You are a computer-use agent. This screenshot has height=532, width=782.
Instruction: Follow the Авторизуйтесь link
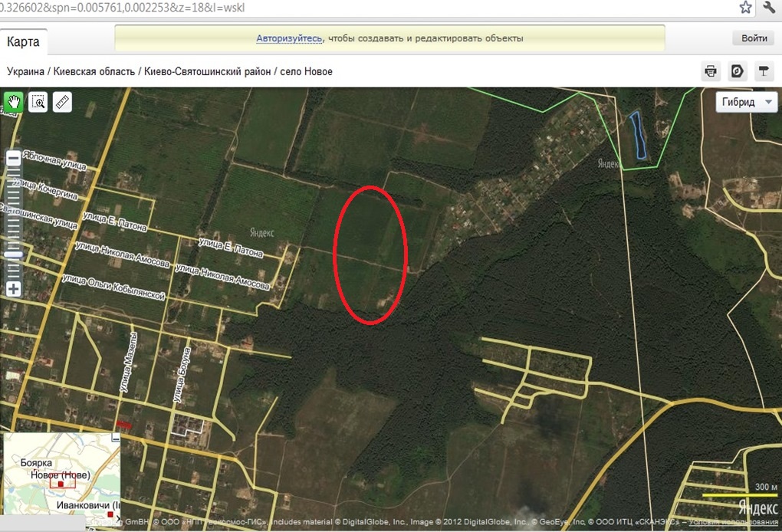point(289,38)
